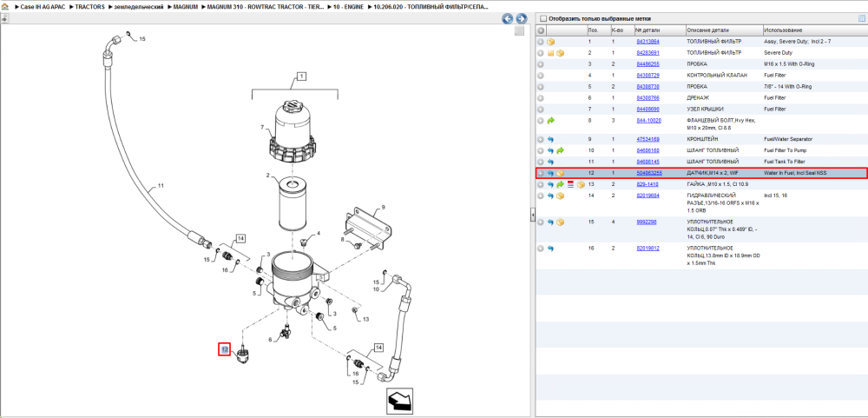Click the plus icon for УЗЕЛ КРЫШКИ row

(541, 109)
